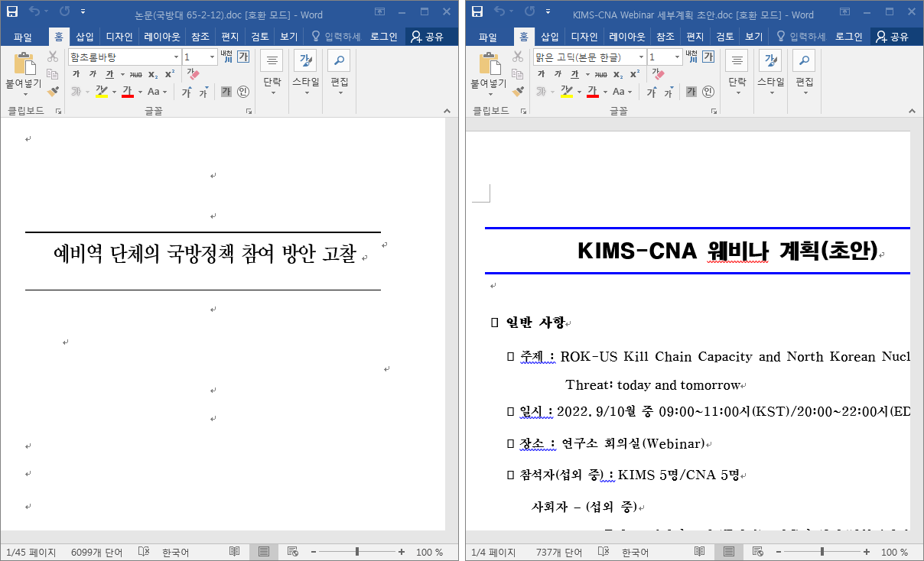924x561 pixels.
Task: Open the 함초롬바탕 font name dropdown
Action: 177,57
